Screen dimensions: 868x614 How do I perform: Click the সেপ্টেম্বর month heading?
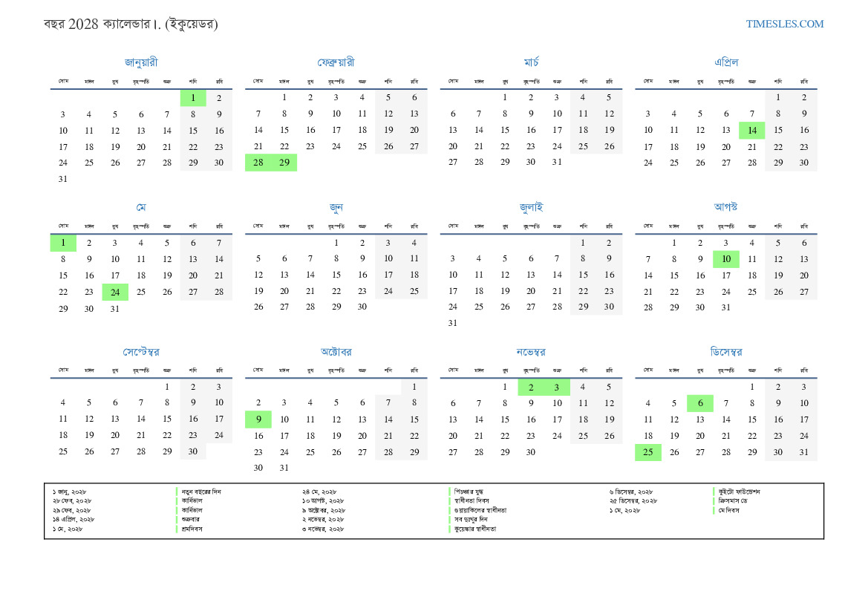pyautogui.click(x=141, y=351)
